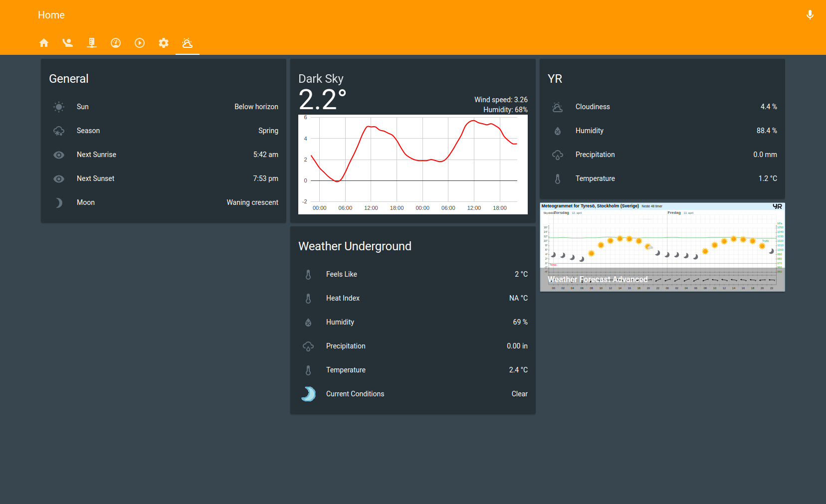Screen dimensions: 826x504
Task: Click the 'Home' title in header
Action: coord(51,15)
